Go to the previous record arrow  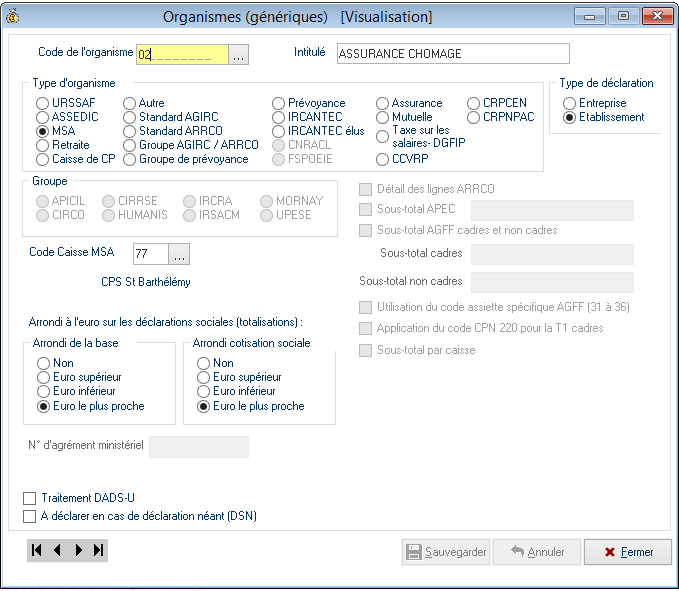(57, 550)
